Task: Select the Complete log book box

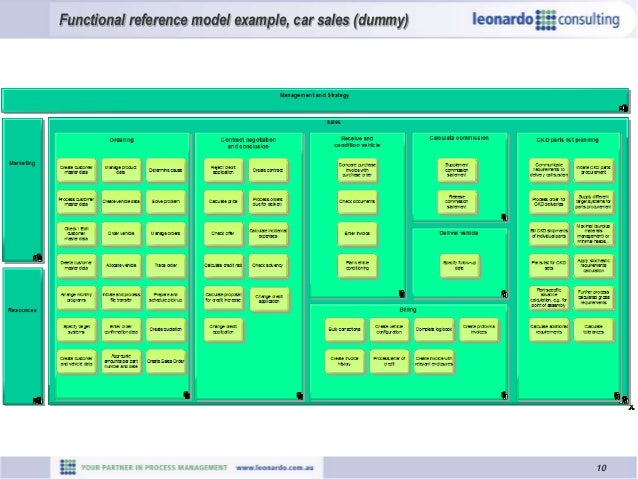Action: pyautogui.click(x=434, y=329)
